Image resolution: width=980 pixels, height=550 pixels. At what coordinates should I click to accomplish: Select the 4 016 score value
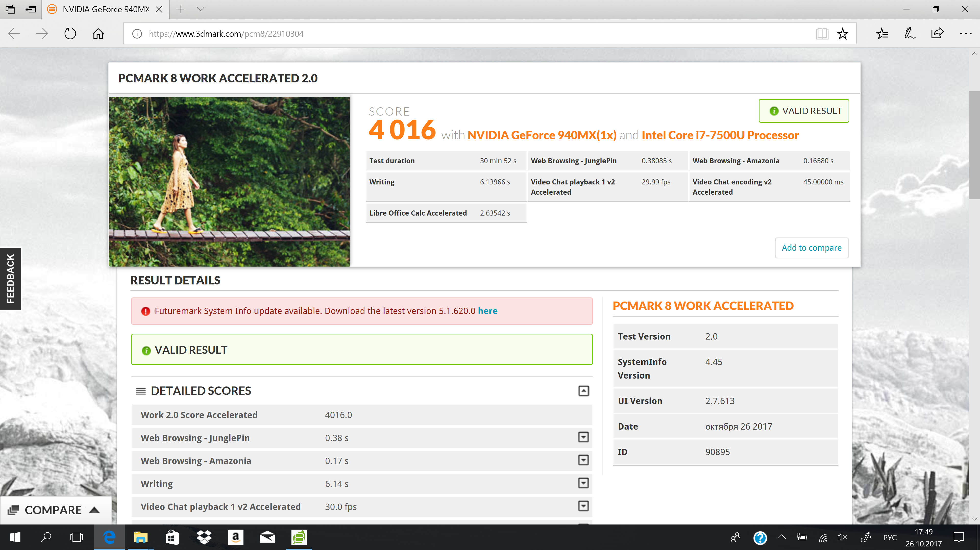coord(402,130)
